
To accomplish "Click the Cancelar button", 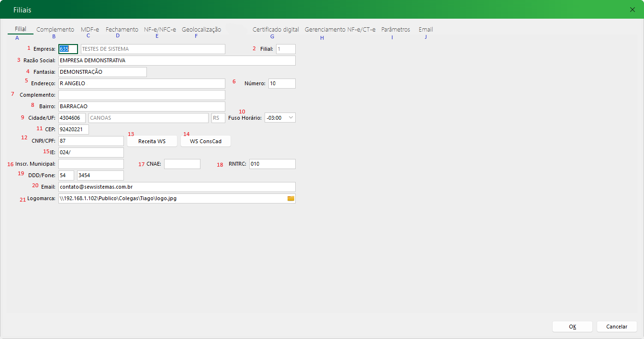I will 617,327.
